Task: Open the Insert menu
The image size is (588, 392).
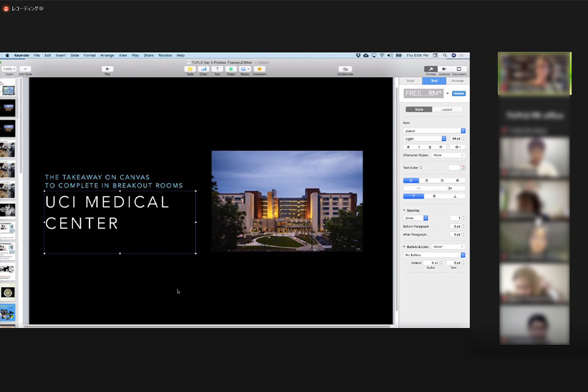Action: (60, 55)
